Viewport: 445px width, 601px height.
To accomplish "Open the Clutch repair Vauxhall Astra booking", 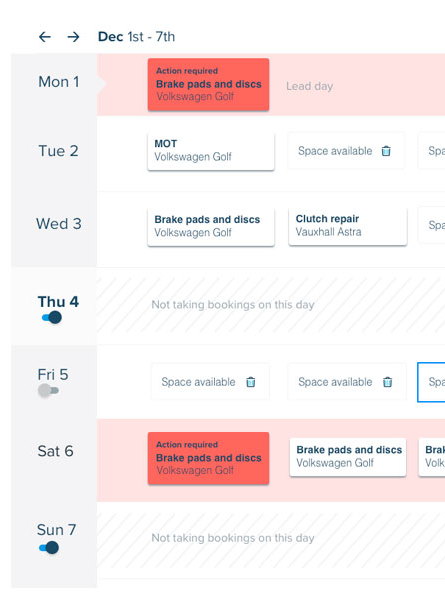I will coord(348,226).
